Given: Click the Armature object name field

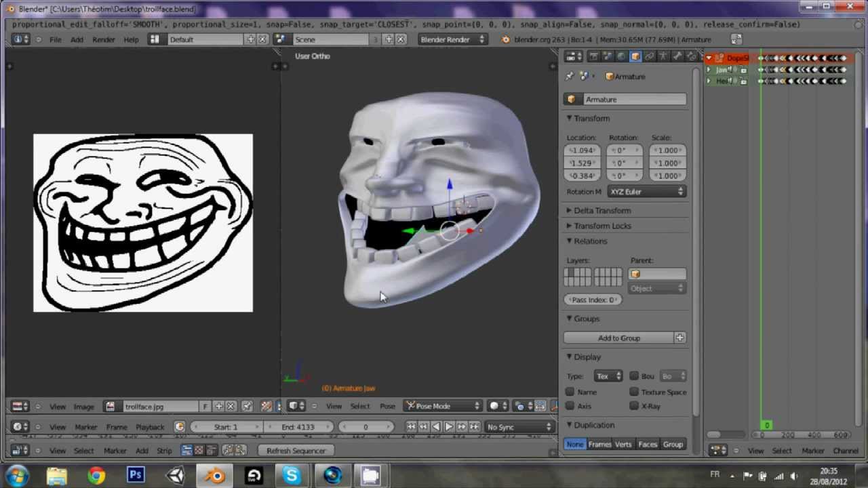Looking at the screenshot, I should click(x=634, y=100).
